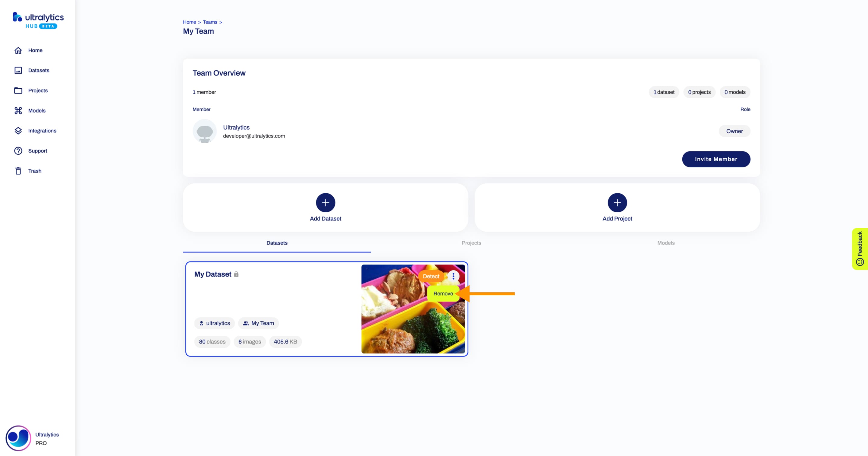Click the Models icon in sidebar
Screen dimensions: 868x456
(x=18, y=110)
